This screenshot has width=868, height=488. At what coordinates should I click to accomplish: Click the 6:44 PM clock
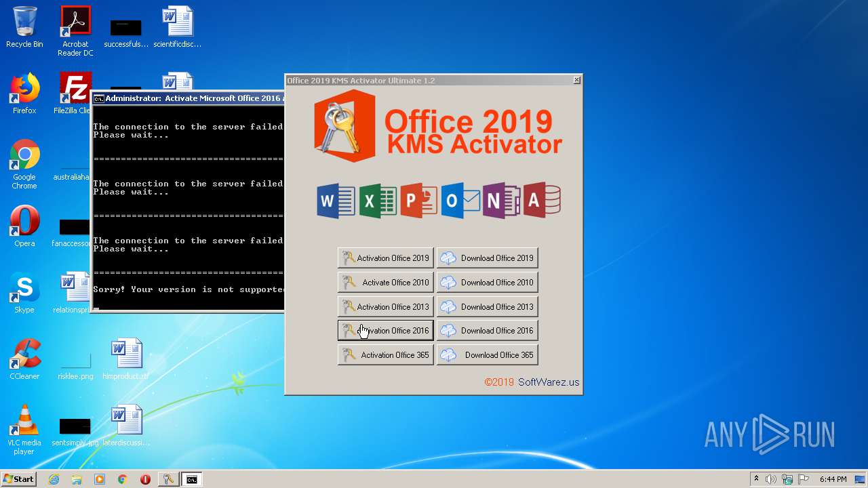(833, 479)
